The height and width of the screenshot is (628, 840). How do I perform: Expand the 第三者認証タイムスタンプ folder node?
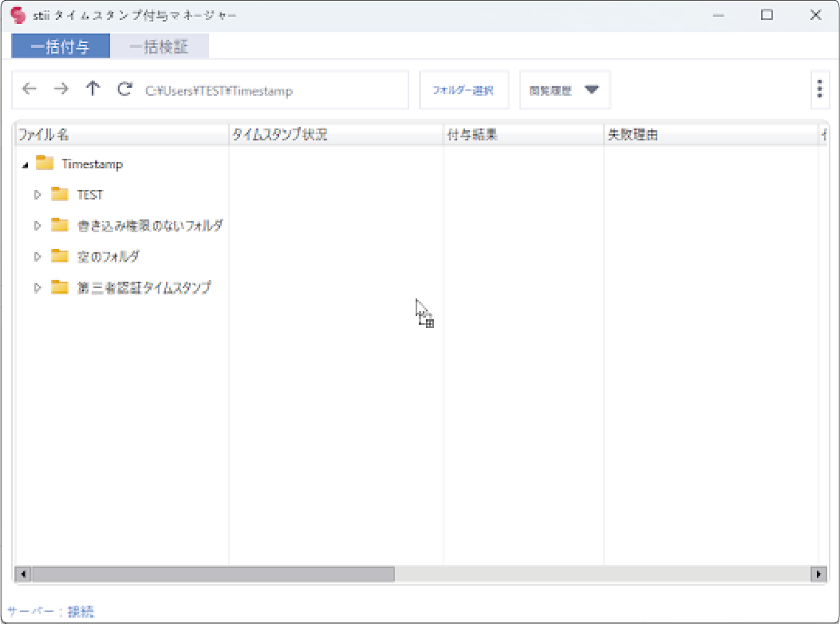point(37,287)
